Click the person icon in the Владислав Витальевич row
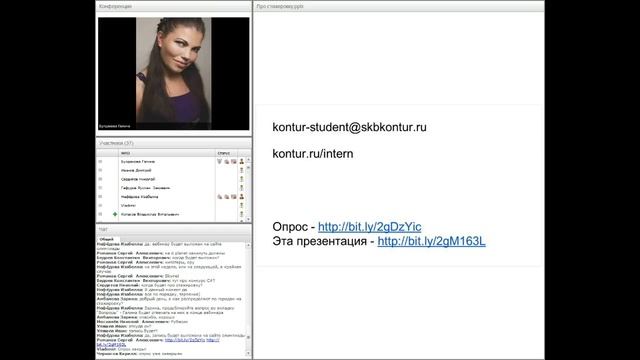This screenshot has height=360, width=640. click(242, 214)
